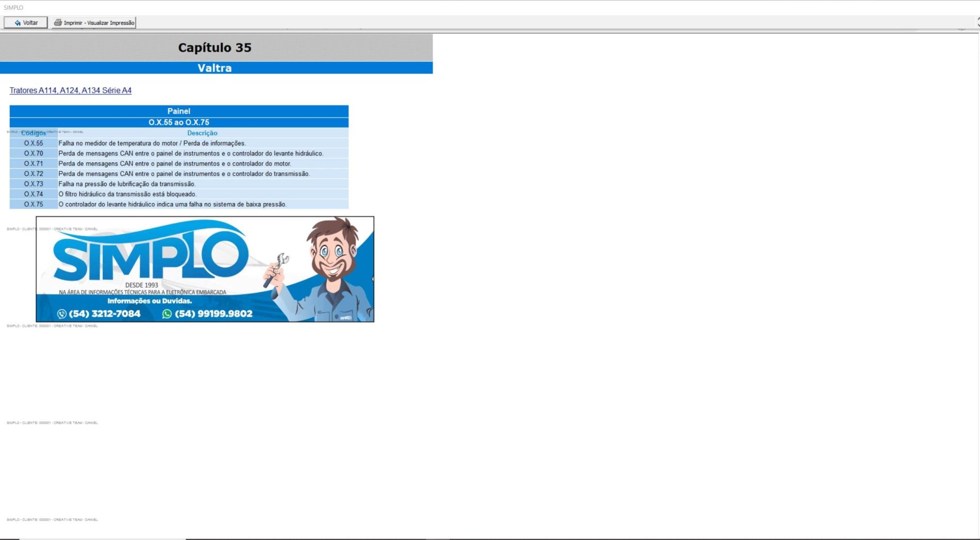The height and width of the screenshot is (540, 980).
Task: Click the O.X.55 ao O.X.75 range header
Action: point(178,122)
